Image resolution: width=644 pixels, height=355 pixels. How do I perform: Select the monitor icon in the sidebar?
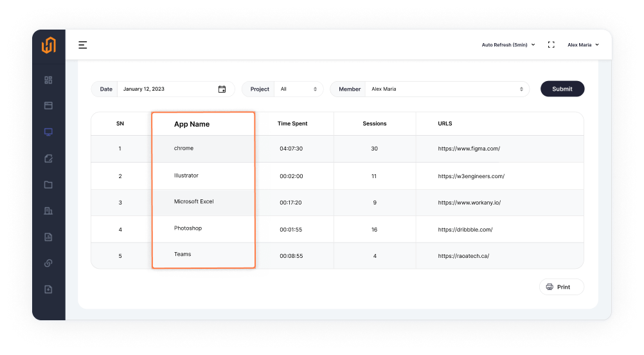[x=48, y=132]
